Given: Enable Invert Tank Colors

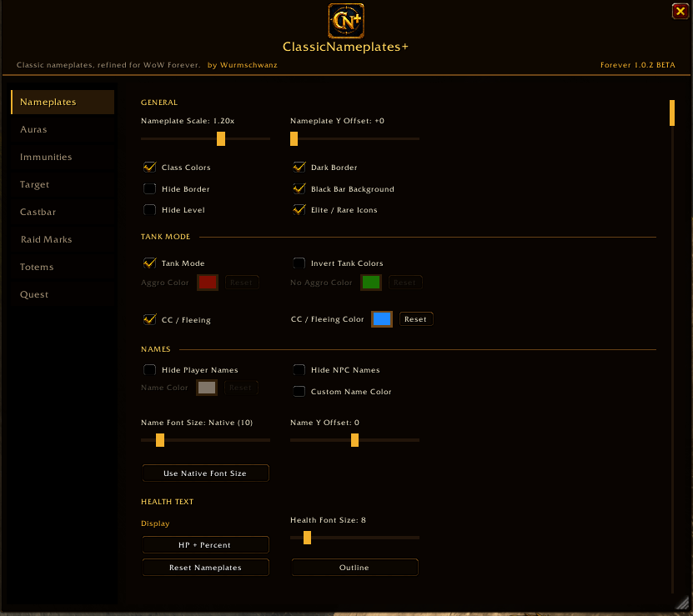Looking at the screenshot, I should coord(299,263).
